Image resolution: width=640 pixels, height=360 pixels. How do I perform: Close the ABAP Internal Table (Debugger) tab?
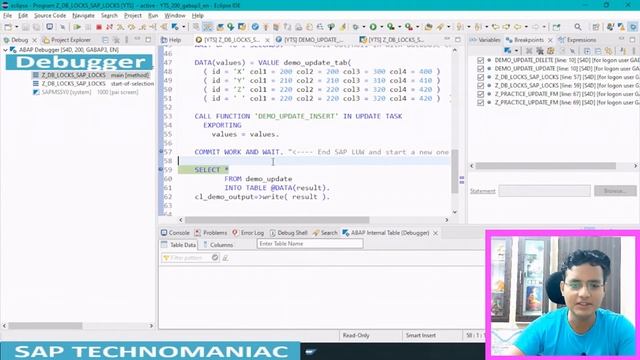pos(436,233)
